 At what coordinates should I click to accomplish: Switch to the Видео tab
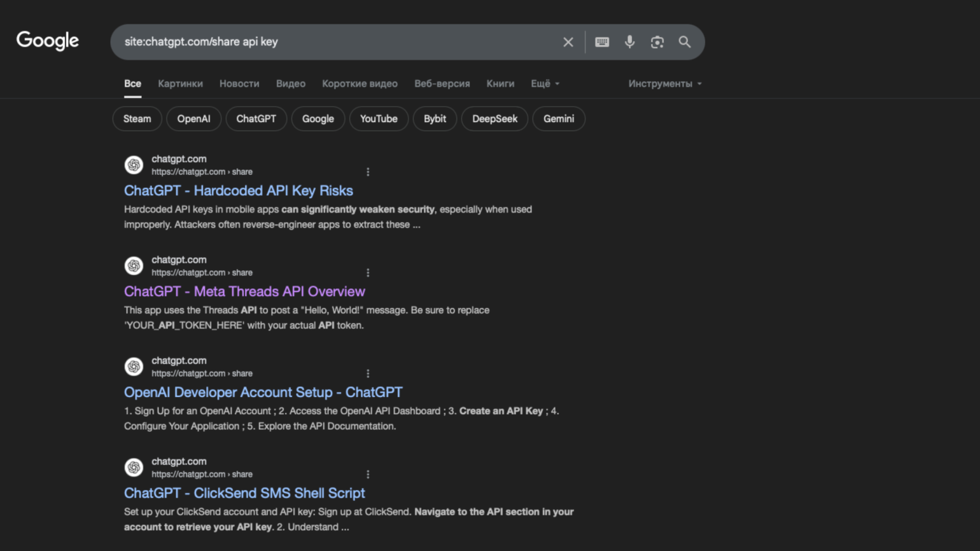[291, 83]
